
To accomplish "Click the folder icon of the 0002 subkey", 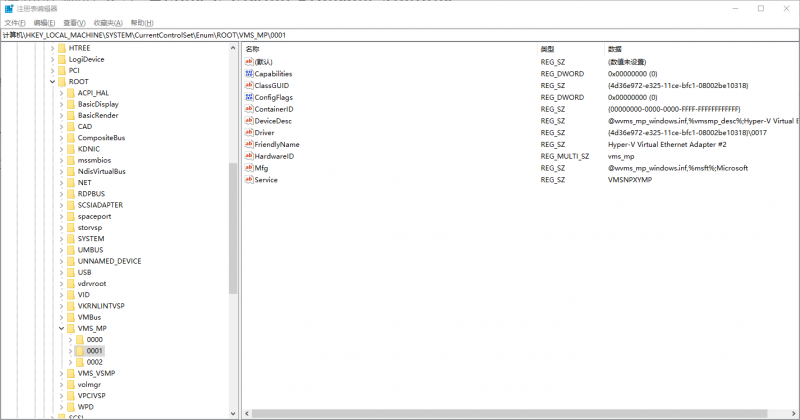I will (79, 362).
